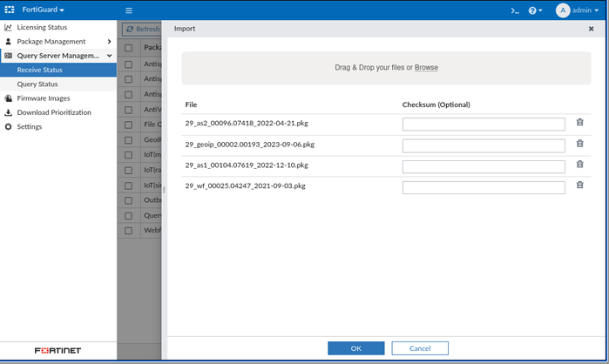609x364 pixels.
Task: Collapse the Query Server Management chevron
Action: click(x=110, y=56)
